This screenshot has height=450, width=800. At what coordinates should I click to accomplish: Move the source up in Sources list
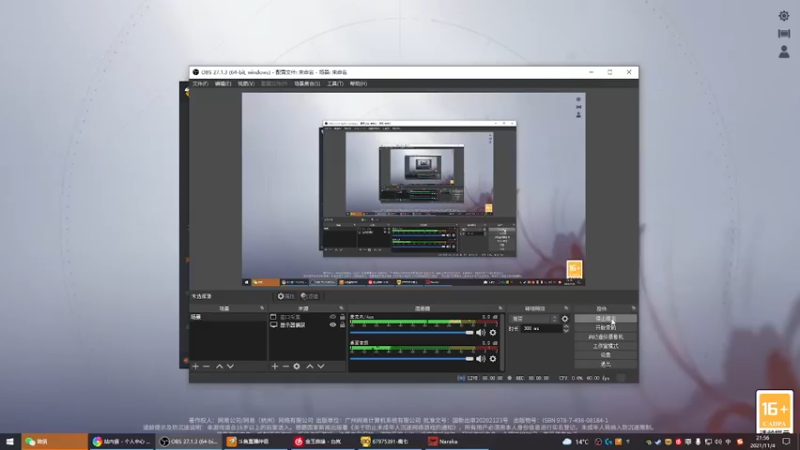(x=310, y=366)
